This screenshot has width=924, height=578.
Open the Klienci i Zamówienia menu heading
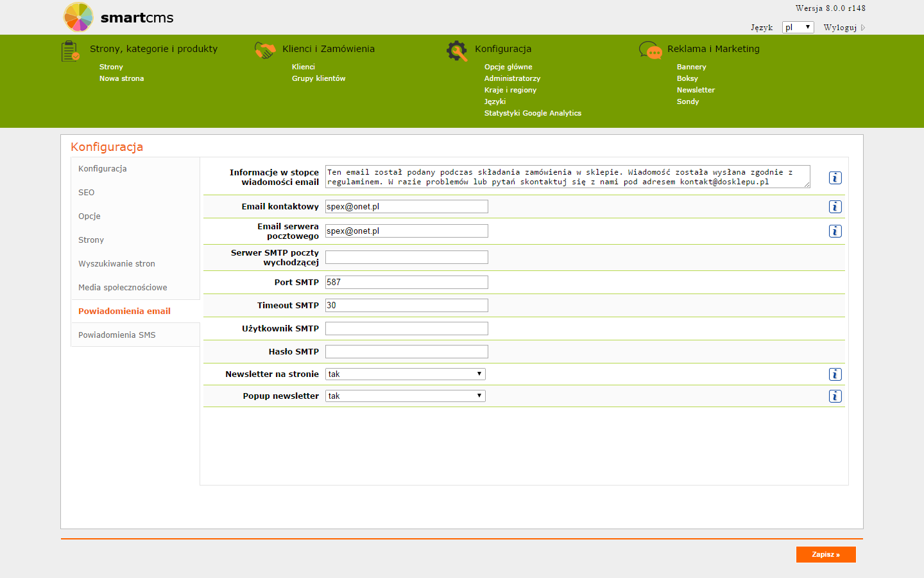pyautogui.click(x=329, y=49)
